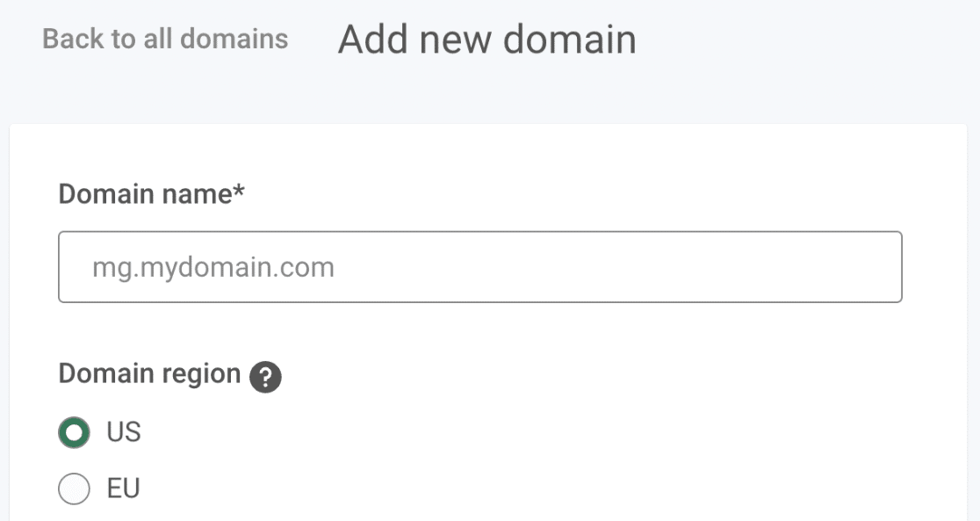Click the gray header area beside the page title
The width and height of the screenshot is (980, 521).
point(806,39)
